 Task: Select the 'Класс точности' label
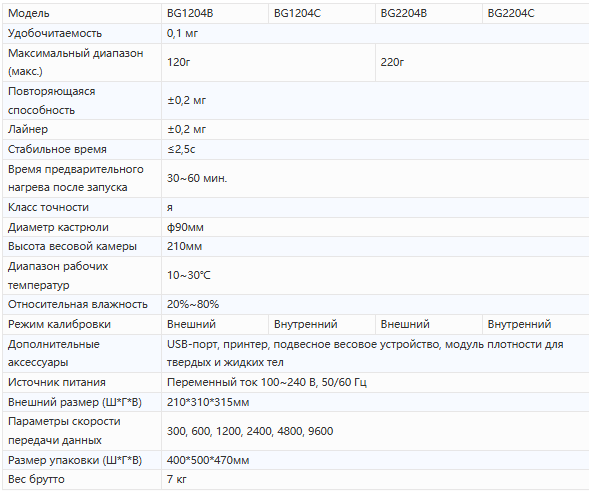click(x=48, y=207)
